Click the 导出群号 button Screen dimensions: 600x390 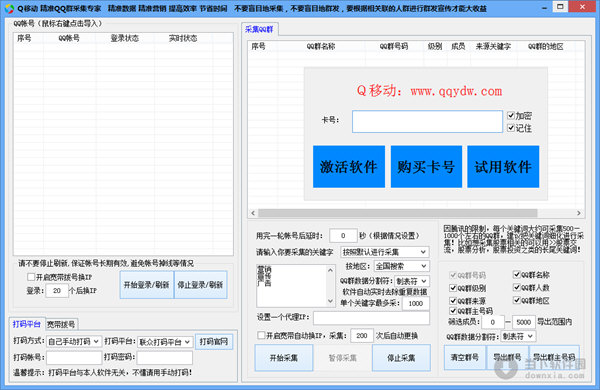[507, 357]
